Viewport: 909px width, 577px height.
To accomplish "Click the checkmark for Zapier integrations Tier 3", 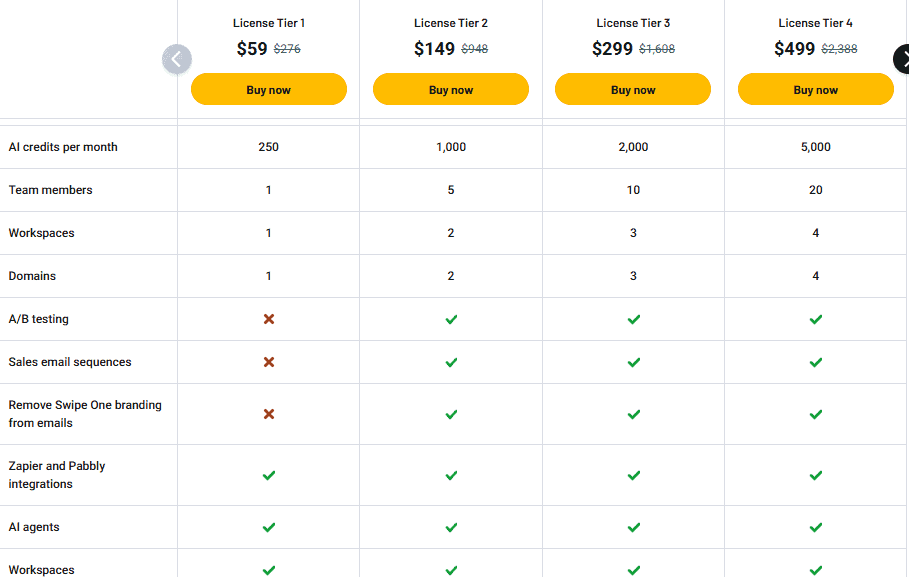I will pos(633,475).
